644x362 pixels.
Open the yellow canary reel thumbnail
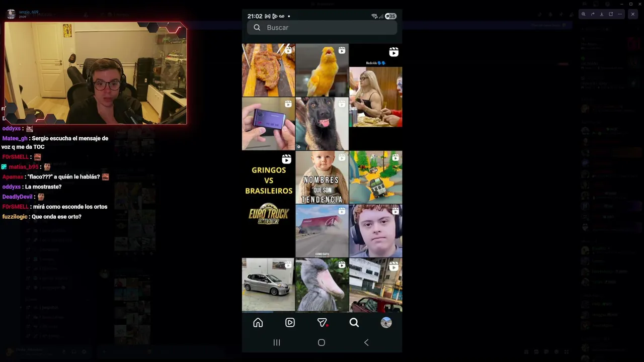coord(322,70)
